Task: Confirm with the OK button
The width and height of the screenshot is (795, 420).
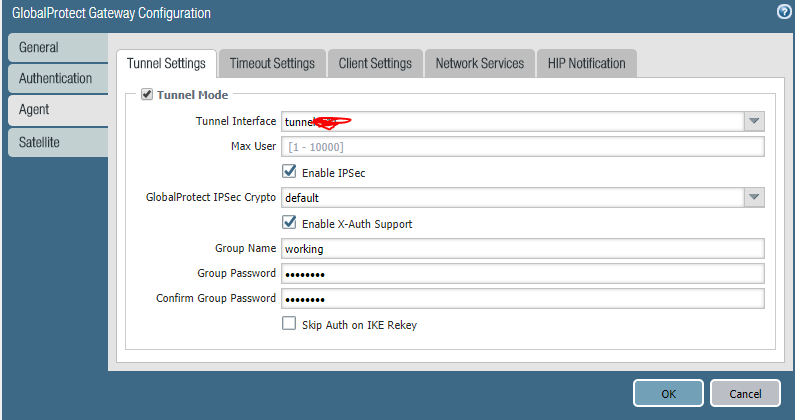Action: (x=668, y=393)
